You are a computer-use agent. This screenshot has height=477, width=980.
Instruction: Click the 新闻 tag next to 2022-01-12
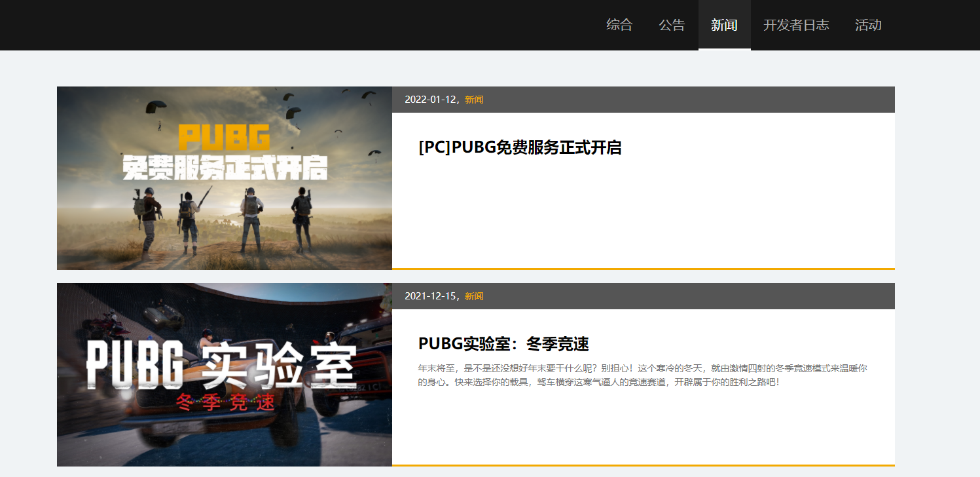474,100
